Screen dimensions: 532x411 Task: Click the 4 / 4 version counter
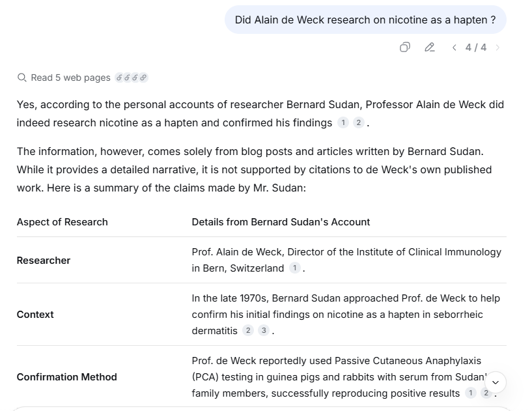[x=476, y=48]
